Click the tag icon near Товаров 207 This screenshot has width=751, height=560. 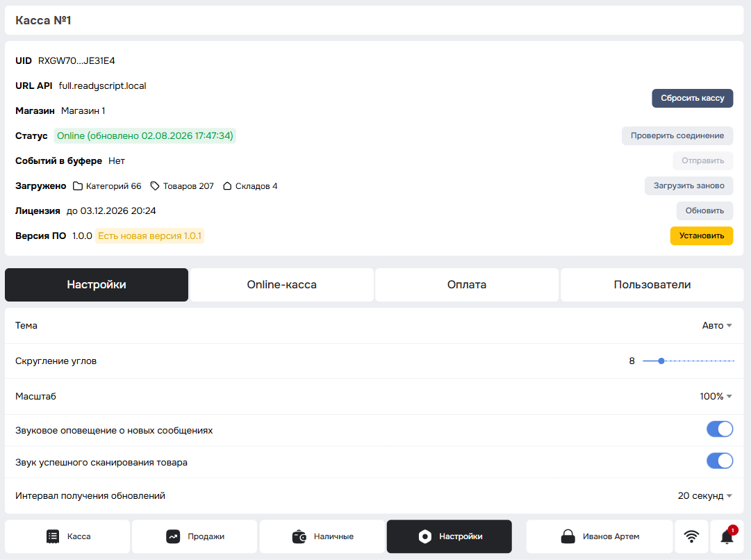coord(155,186)
